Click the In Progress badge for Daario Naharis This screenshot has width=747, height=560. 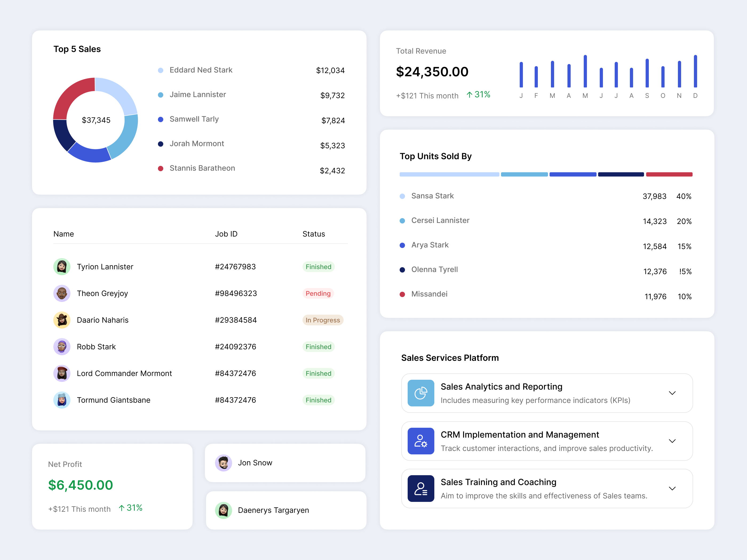pos(323,320)
